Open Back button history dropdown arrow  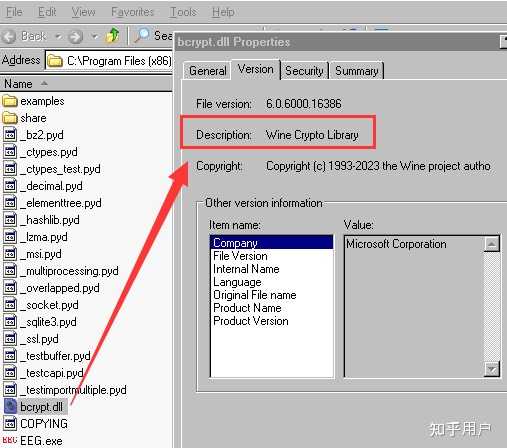point(58,36)
